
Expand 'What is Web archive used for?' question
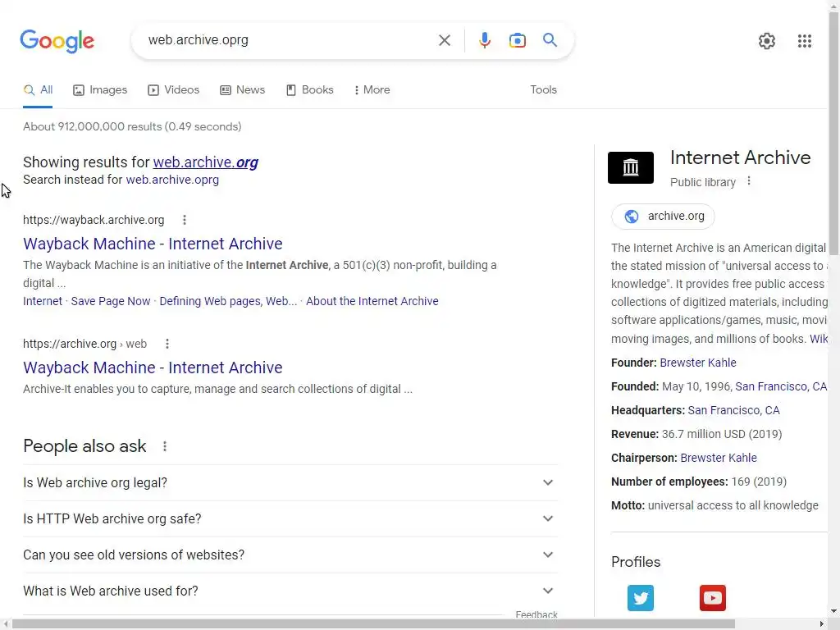290,591
